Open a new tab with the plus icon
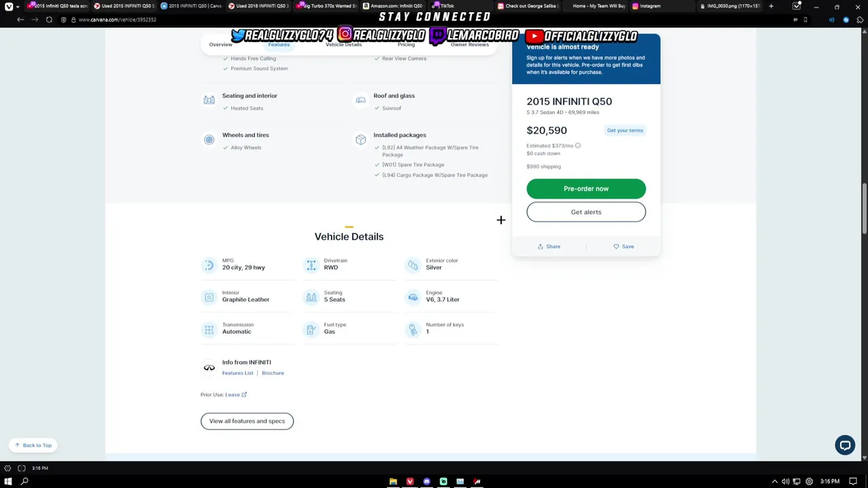This screenshot has height=488, width=868. pos(771,6)
